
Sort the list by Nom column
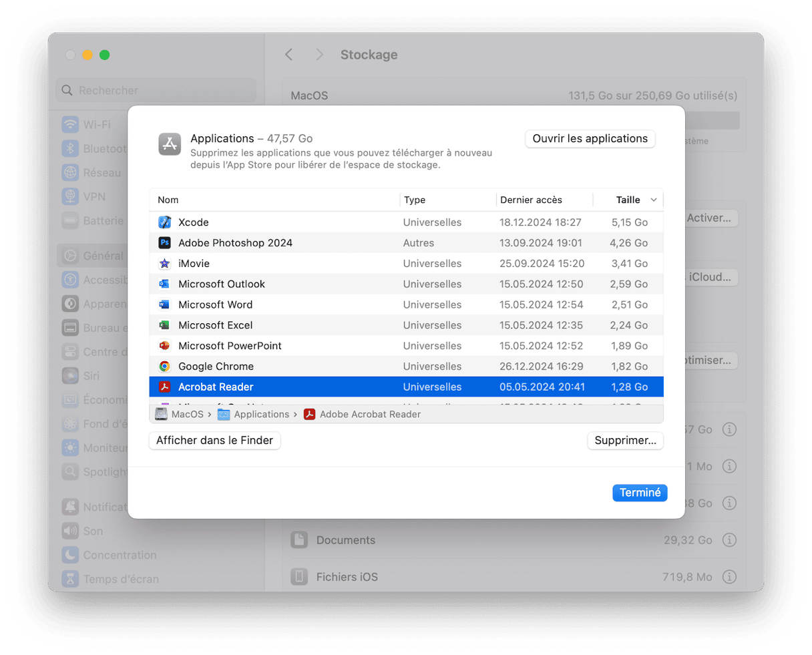(x=168, y=200)
